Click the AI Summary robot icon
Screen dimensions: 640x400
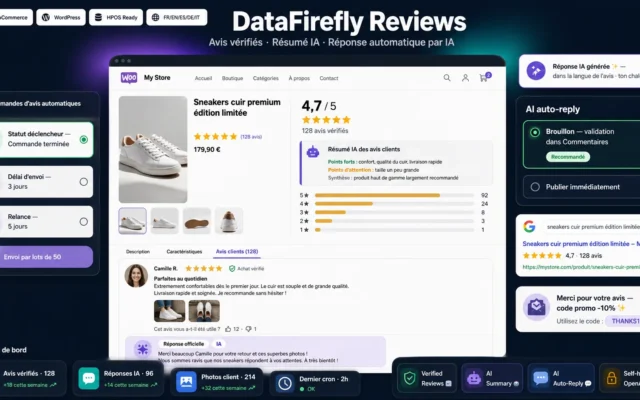(474, 378)
